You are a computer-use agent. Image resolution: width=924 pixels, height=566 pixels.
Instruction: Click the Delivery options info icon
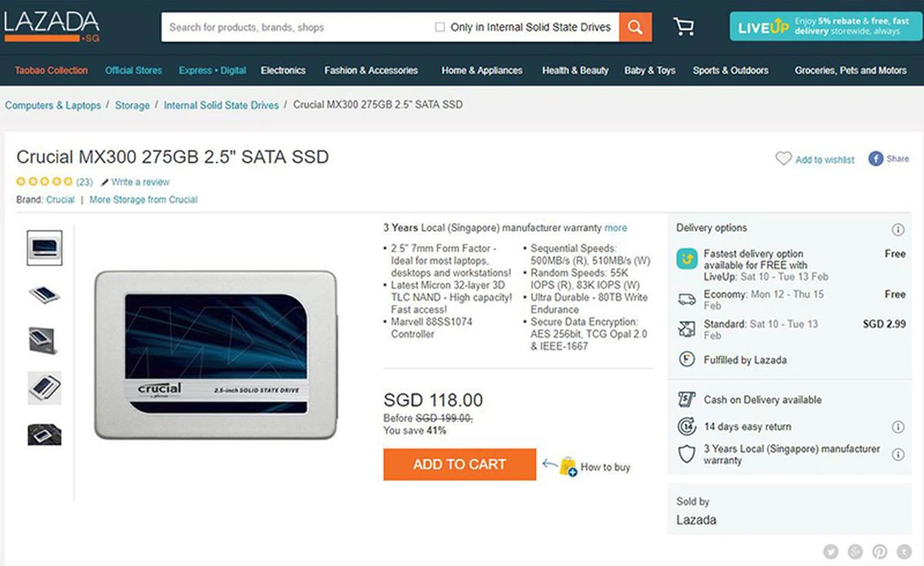[898, 230]
